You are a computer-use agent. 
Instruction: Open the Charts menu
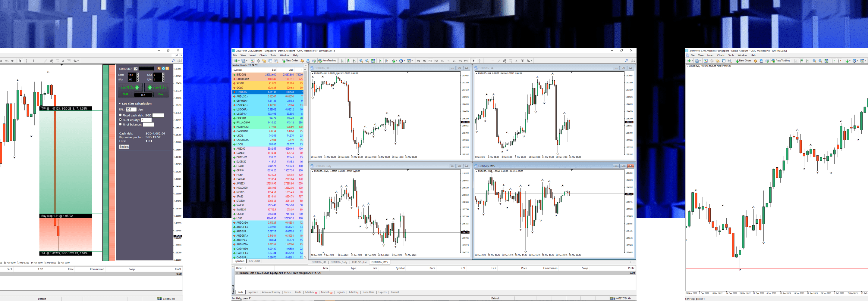pos(263,55)
